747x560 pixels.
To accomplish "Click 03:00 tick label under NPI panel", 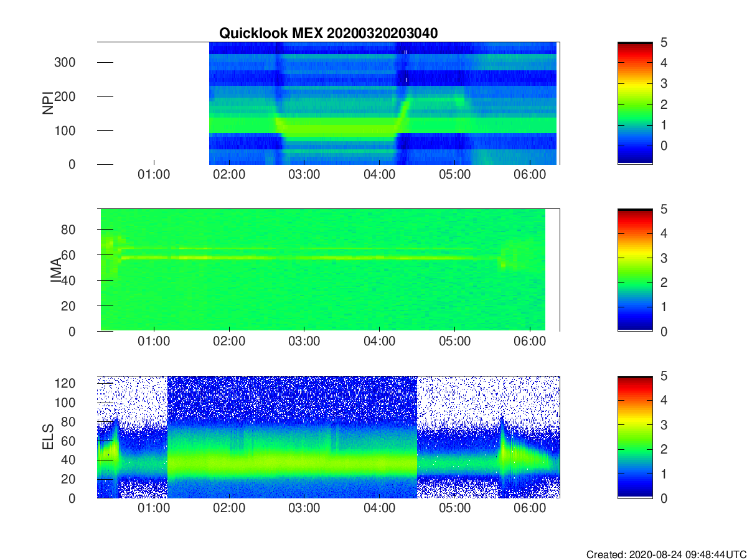I will point(304,175).
